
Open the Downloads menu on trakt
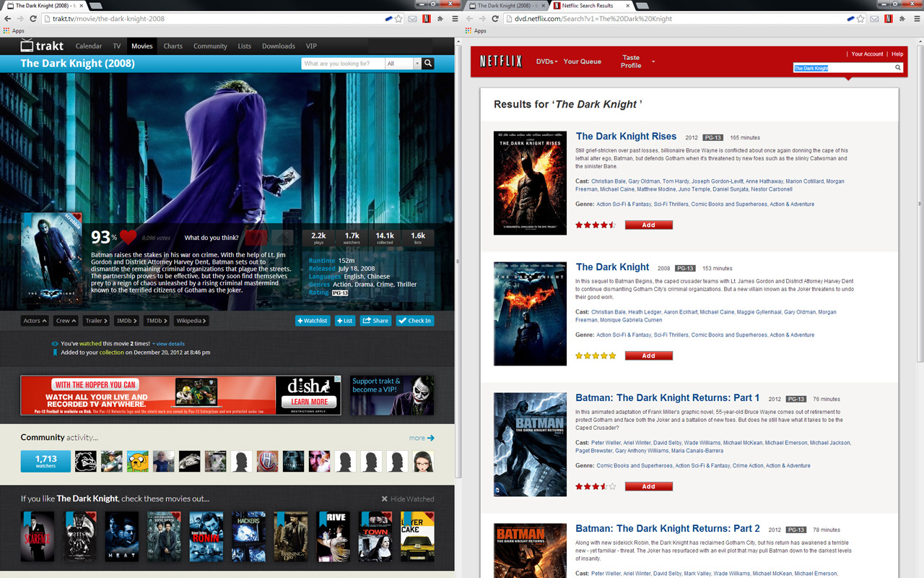(x=279, y=46)
